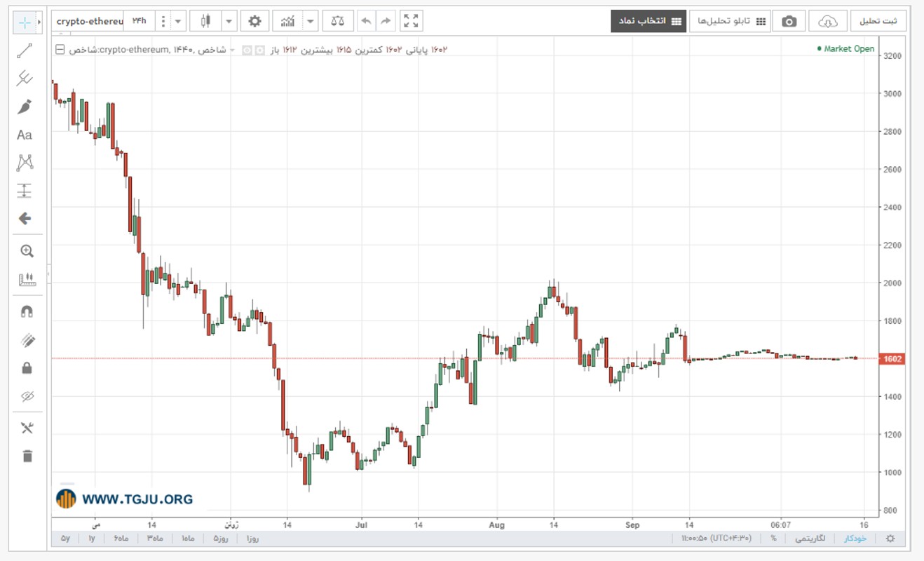Open the candlestick chart type dropdown arrow
The height and width of the screenshot is (561, 924).
229,22
